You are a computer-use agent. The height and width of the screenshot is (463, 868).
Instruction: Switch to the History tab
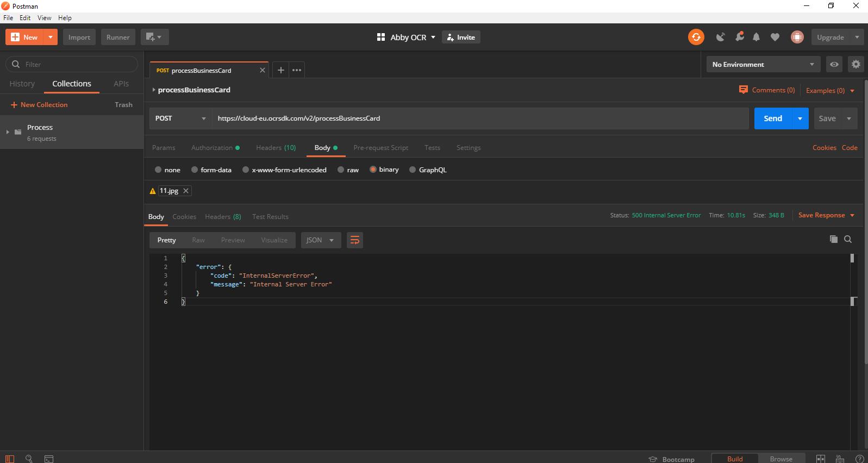22,84
